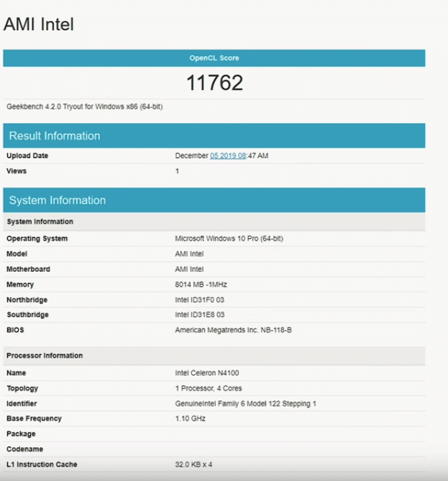
Task: Click the OpenCL Score header bar
Action: point(214,58)
